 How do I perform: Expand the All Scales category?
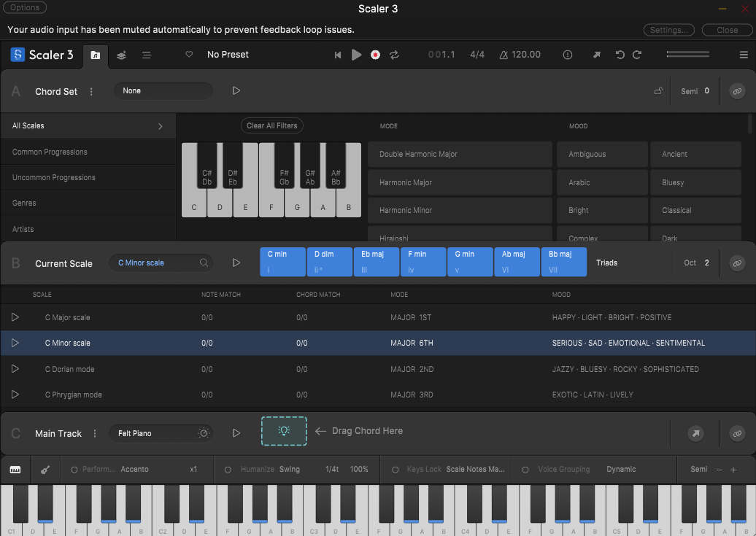[88, 126]
